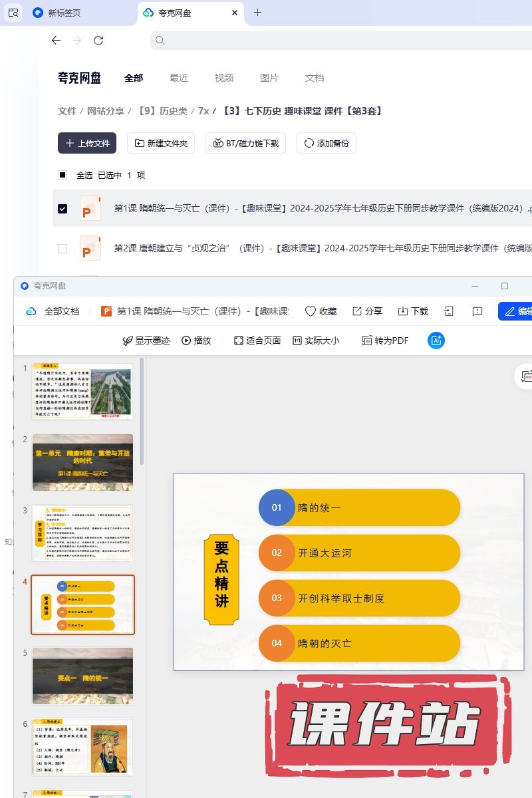This screenshot has height=798, width=532.
Task: Click the AI assistant icon in viewer toolbar
Action: click(436, 340)
